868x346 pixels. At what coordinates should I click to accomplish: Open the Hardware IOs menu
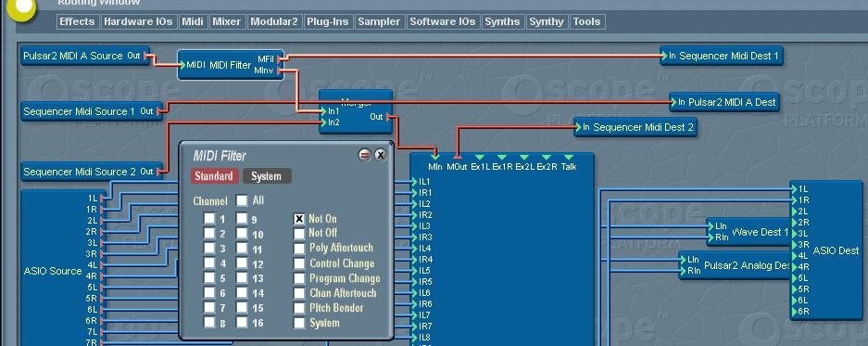pos(138,21)
